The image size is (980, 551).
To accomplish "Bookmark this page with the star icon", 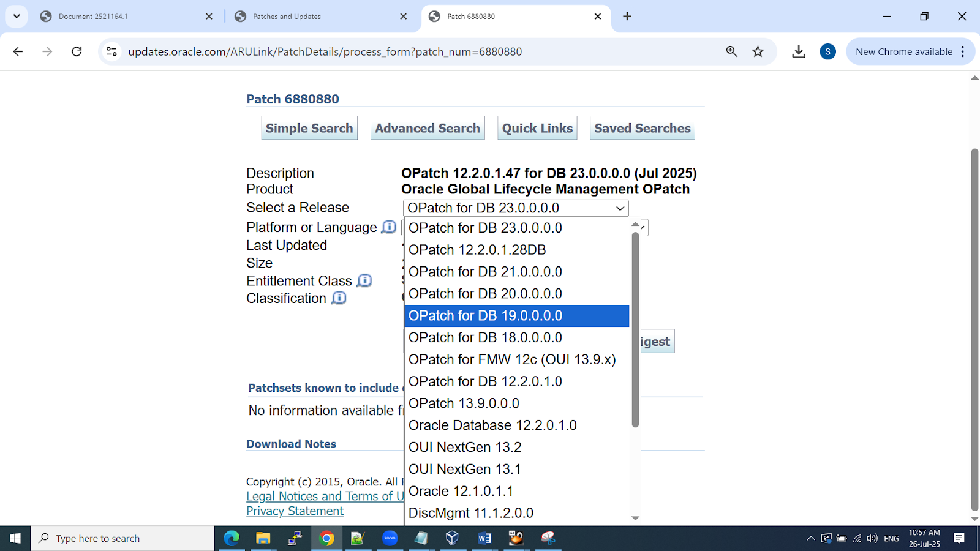I will [758, 51].
